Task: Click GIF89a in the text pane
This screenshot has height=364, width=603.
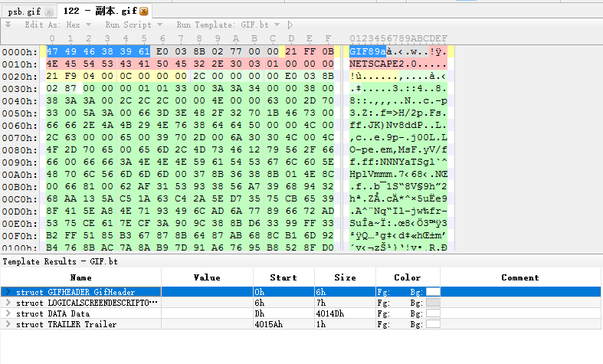Action: (x=367, y=51)
